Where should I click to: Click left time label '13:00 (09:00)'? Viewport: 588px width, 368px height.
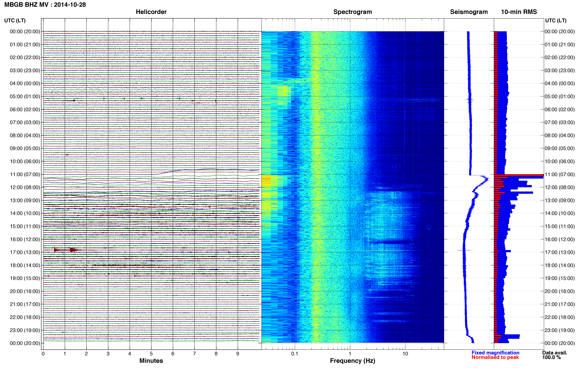tap(25, 200)
